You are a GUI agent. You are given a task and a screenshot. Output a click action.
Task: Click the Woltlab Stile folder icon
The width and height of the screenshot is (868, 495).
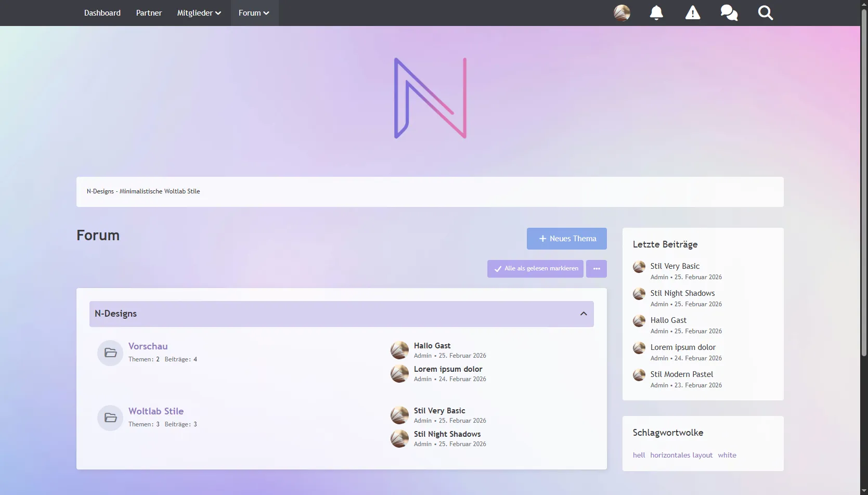tap(110, 418)
